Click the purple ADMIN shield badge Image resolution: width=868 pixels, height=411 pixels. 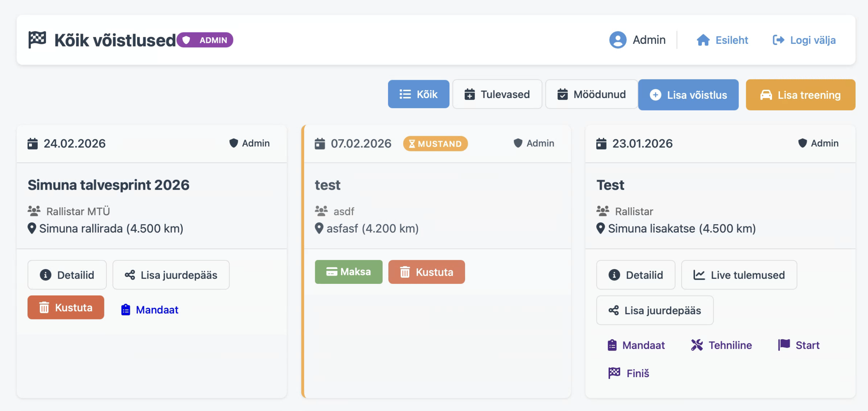click(x=205, y=40)
